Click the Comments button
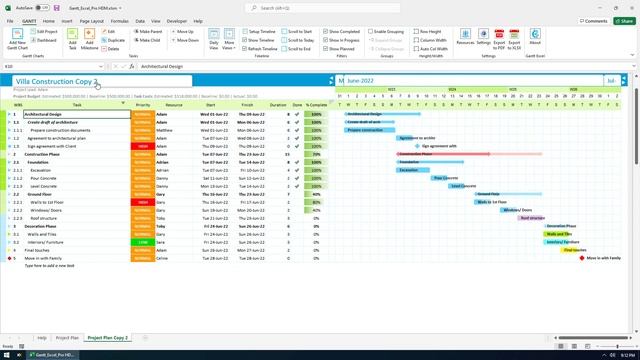The width and height of the screenshot is (640, 360). pyautogui.click(x=593, y=21)
